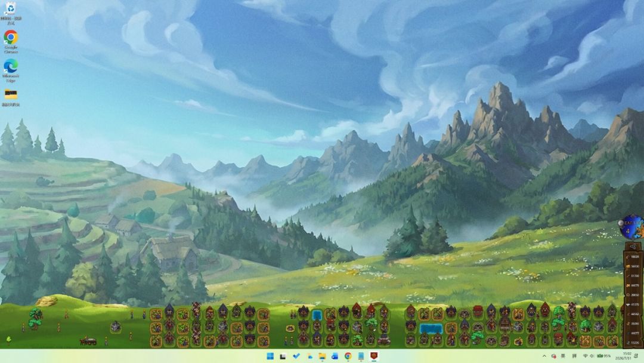Select the Google Chrome desktop shortcut
This screenshot has height=363, width=644.
coord(11,41)
